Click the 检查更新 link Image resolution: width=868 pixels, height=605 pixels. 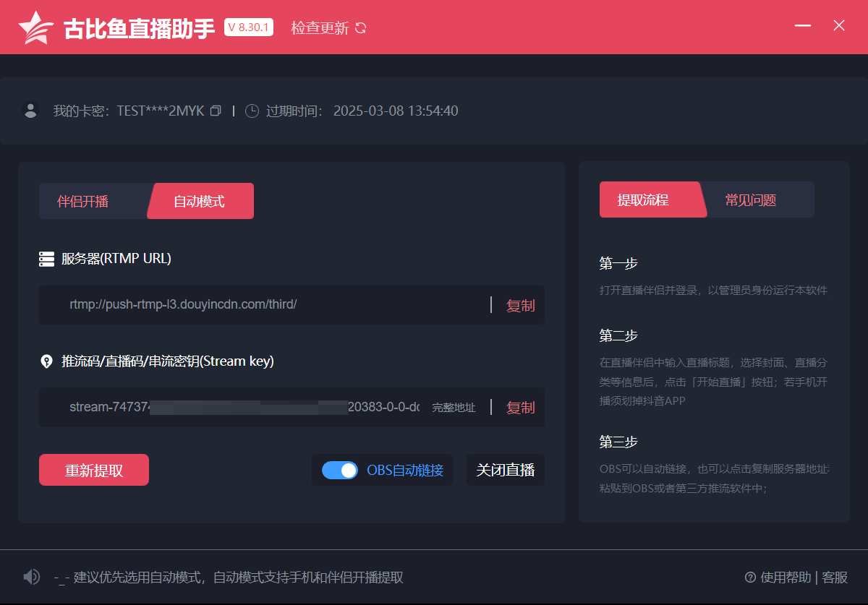point(320,28)
